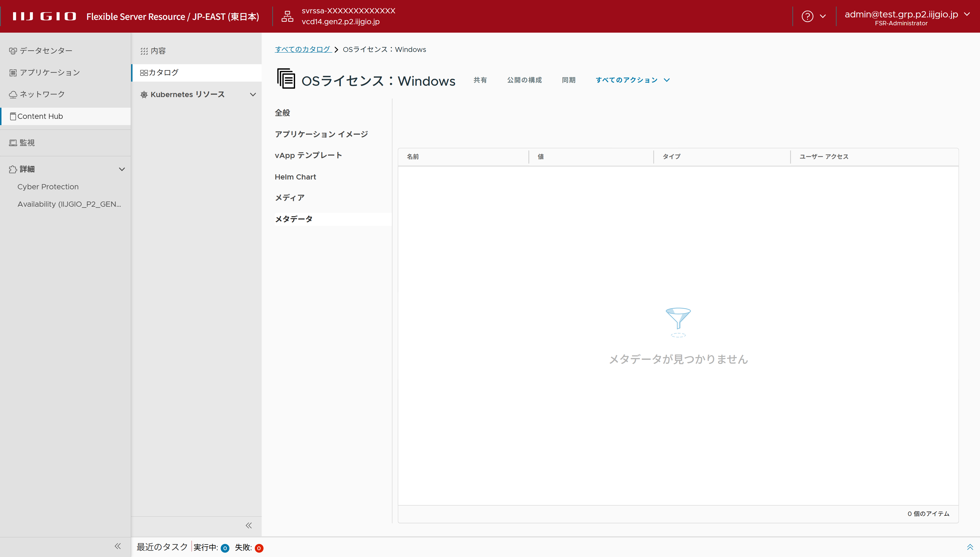Click the failed tasks red counter badge
Screen dimensions: 980x557
[x=259, y=548]
